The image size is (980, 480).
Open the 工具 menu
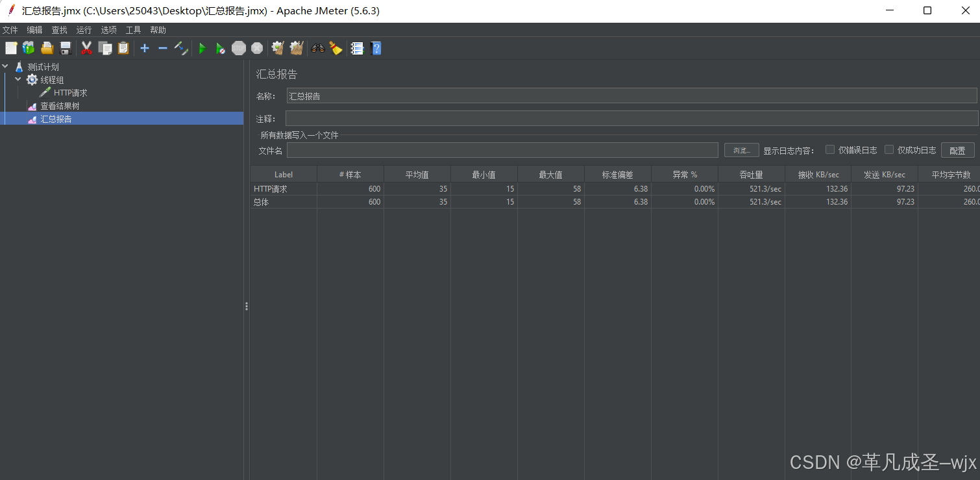click(134, 30)
